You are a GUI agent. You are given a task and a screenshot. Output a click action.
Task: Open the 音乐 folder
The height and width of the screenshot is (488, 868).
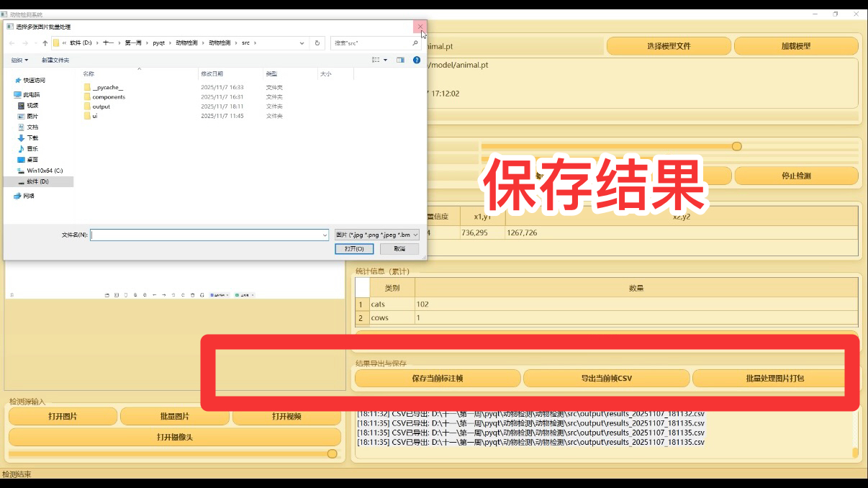(32, 148)
